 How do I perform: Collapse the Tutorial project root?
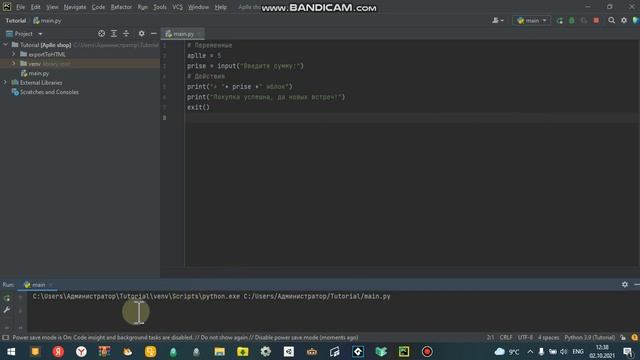(x=6, y=44)
